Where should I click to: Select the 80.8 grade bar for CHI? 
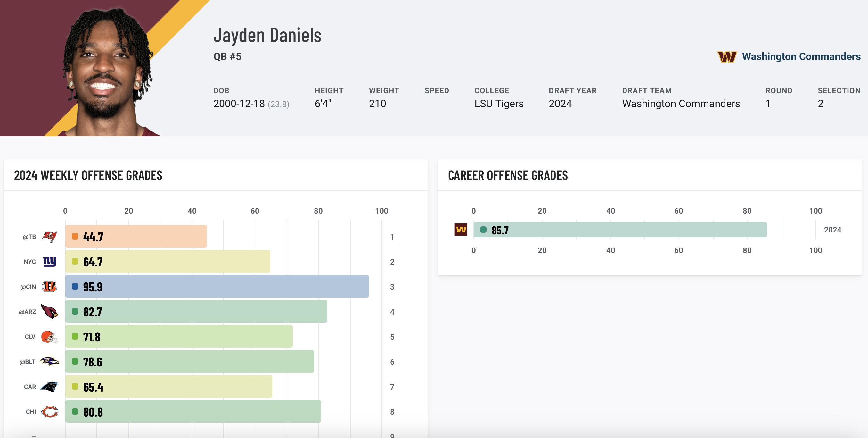pos(193,411)
